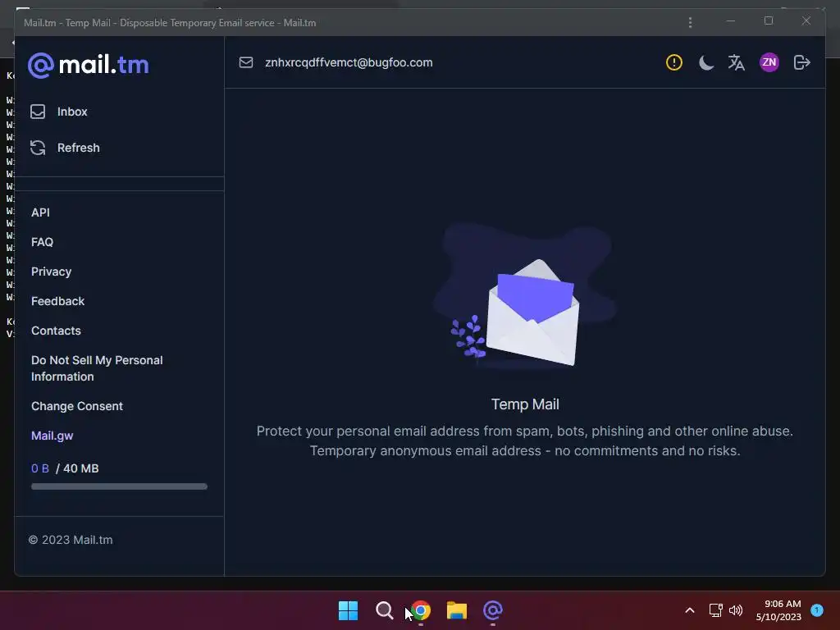The width and height of the screenshot is (840, 630).
Task: Click the mail.tm logo
Action: pos(89,65)
